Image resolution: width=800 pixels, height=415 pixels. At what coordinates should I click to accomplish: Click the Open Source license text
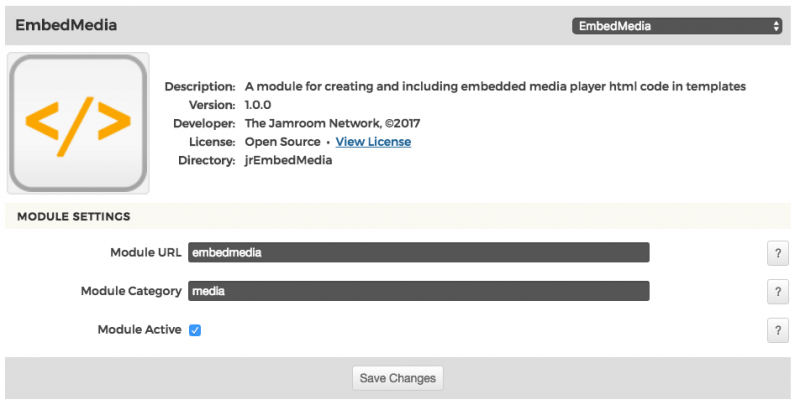click(x=283, y=142)
